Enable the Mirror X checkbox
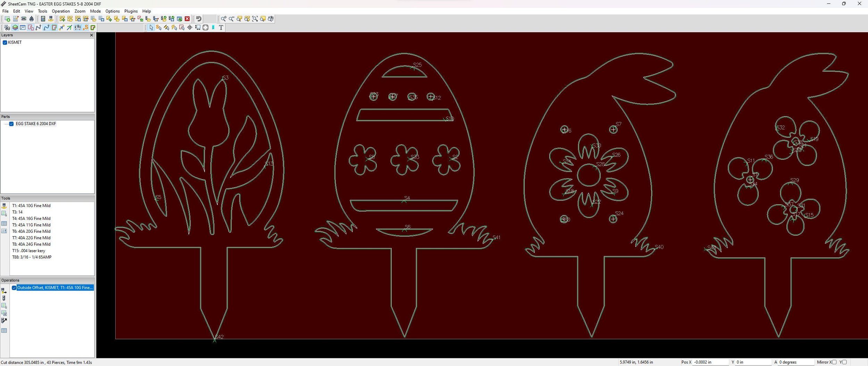This screenshot has width=868, height=366. pyautogui.click(x=834, y=362)
